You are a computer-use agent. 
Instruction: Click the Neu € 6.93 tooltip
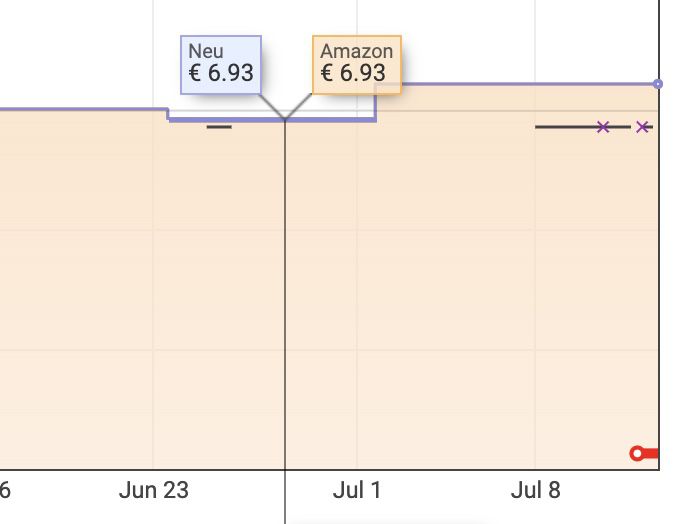pyautogui.click(x=221, y=65)
